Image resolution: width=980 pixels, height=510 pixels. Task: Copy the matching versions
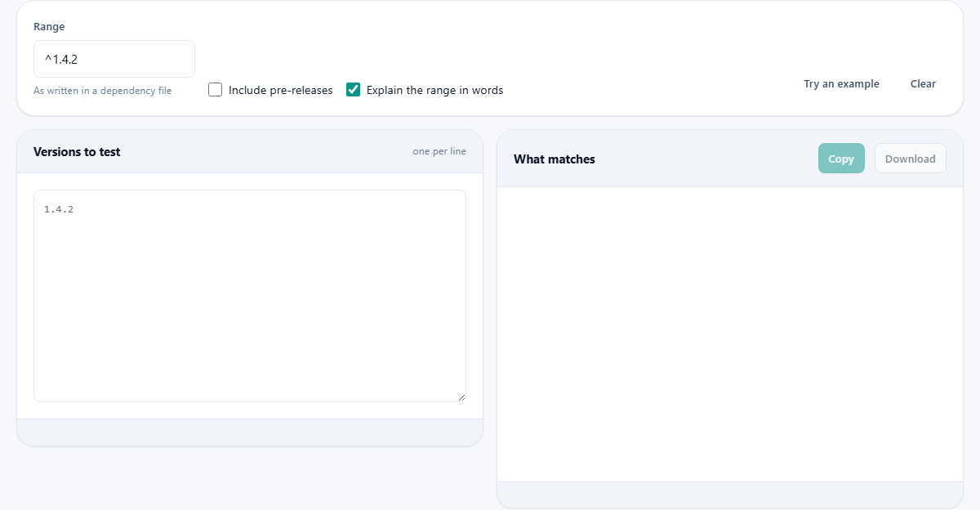(841, 159)
